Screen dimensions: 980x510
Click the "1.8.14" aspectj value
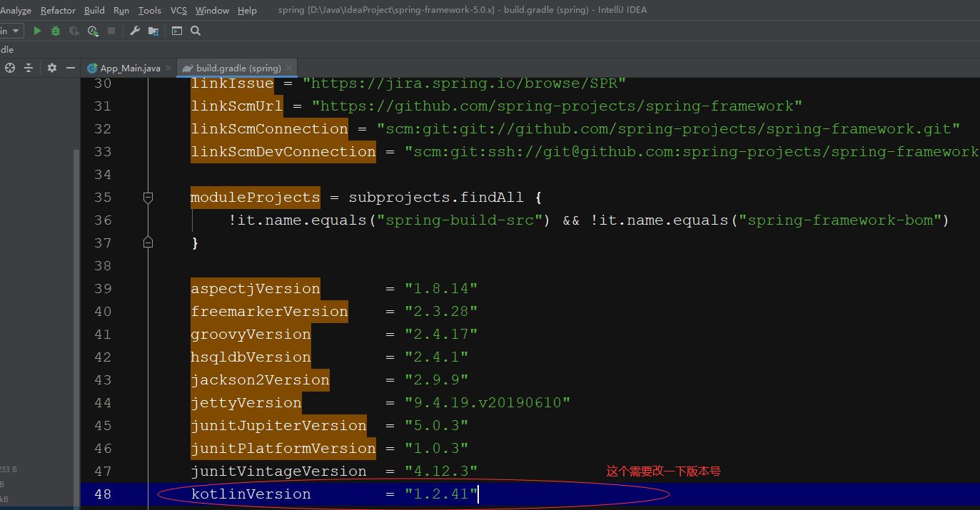point(441,288)
